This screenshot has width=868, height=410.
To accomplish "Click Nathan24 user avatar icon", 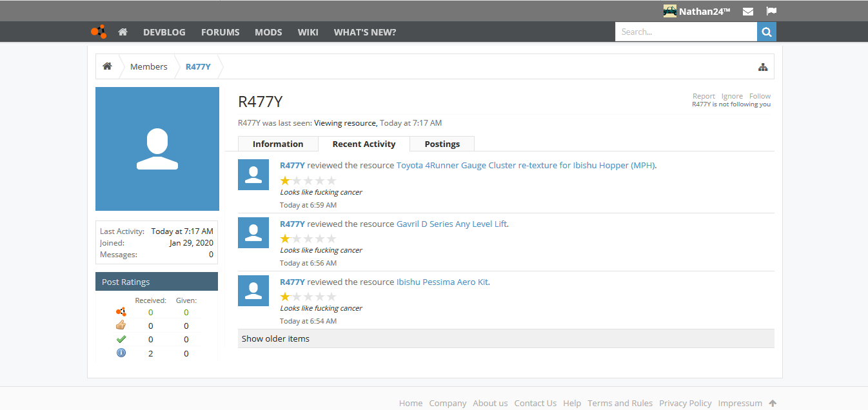I will (670, 11).
